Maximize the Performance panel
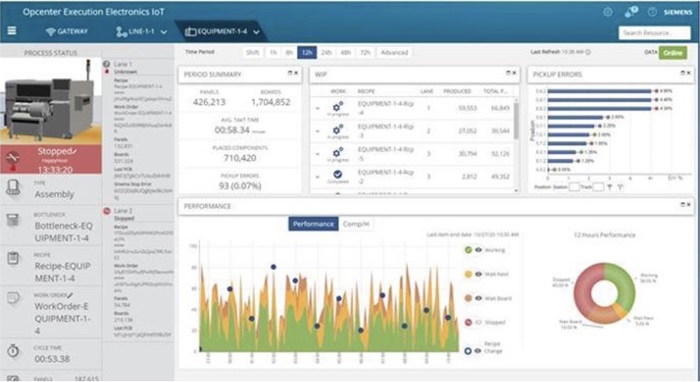700x382 pixels. pyautogui.click(x=683, y=204)
